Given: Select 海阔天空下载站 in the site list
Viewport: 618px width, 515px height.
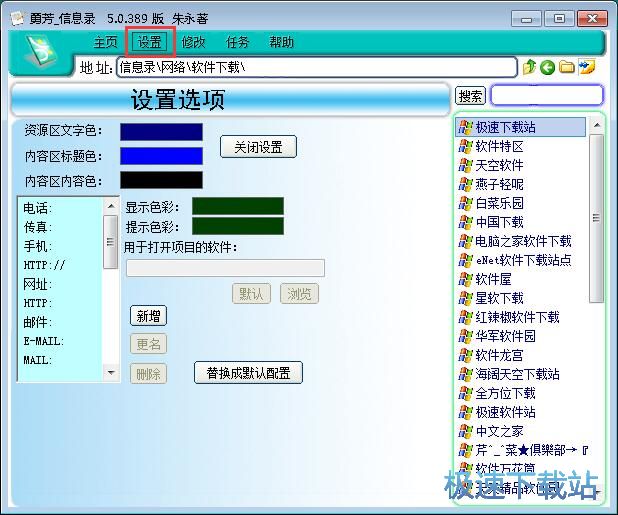Looking at the screenshot, I should (517, 374).
